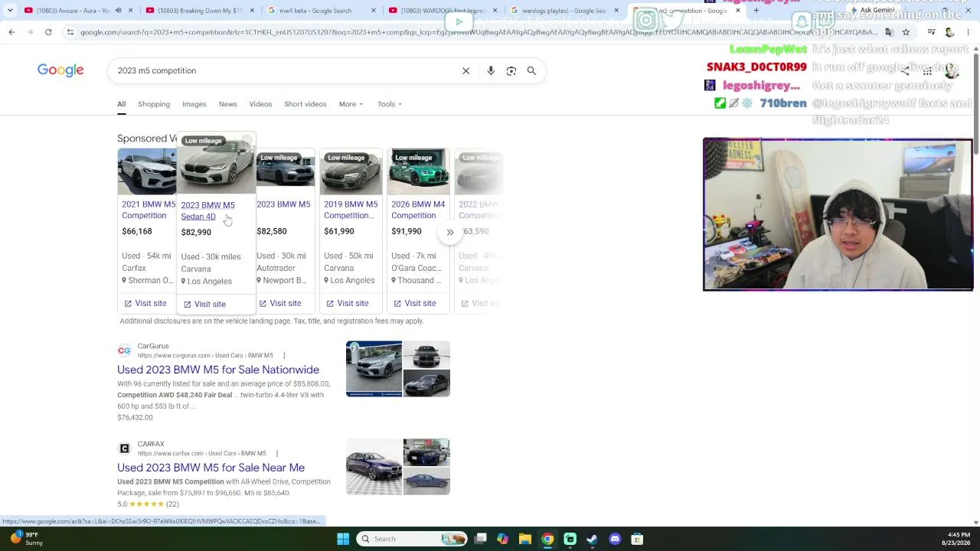Viewport: 980px width, 551px height.
Task: Visit site for the $82,580 Autotrader listing
Action: (279, 304)
